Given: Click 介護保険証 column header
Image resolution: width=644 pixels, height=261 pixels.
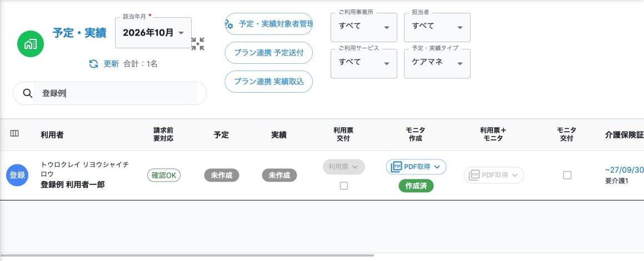Looking at the screenshot, I should [x=624, y=134].
